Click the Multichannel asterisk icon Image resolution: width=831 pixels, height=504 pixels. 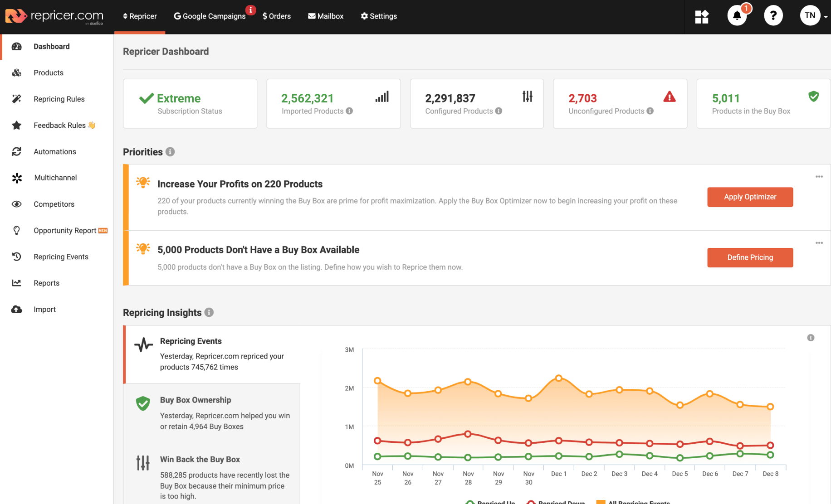(17, 178)
